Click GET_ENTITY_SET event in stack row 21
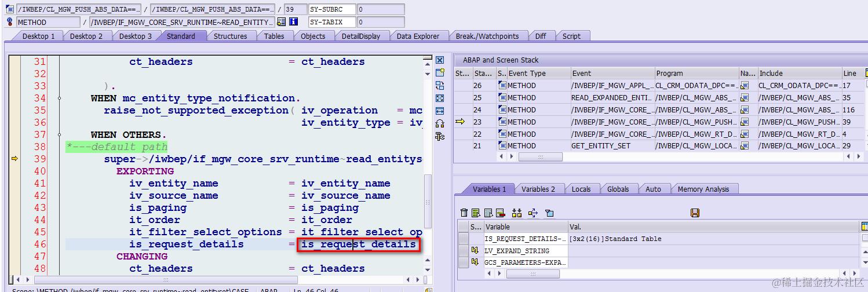Screen dimensions: 868x292 pyautogui.click(x=600, y=146)
